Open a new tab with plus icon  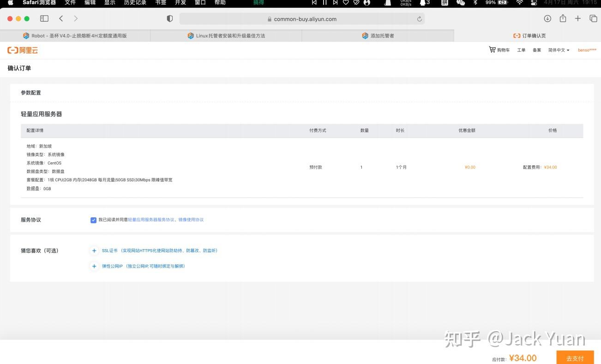578,18
